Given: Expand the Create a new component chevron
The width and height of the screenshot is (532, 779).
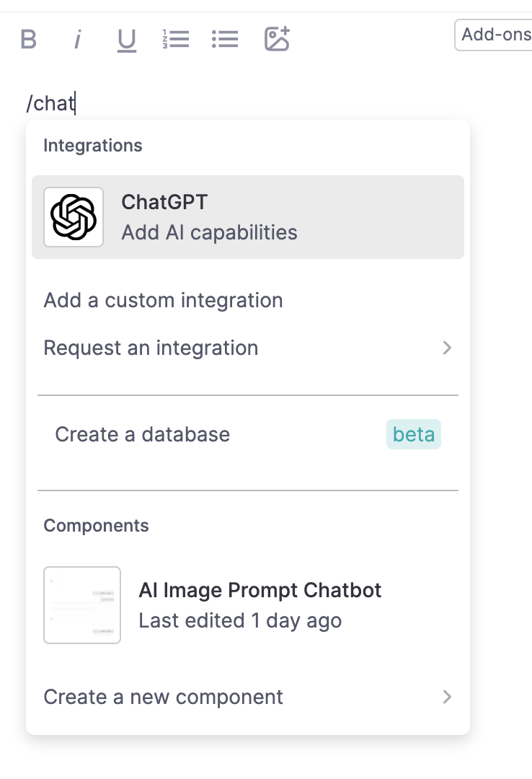Looking at the screenshot, I should tap(447, 697).
